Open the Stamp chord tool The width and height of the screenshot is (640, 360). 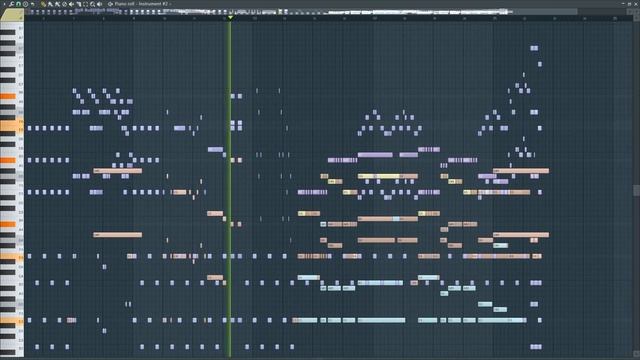25,4
